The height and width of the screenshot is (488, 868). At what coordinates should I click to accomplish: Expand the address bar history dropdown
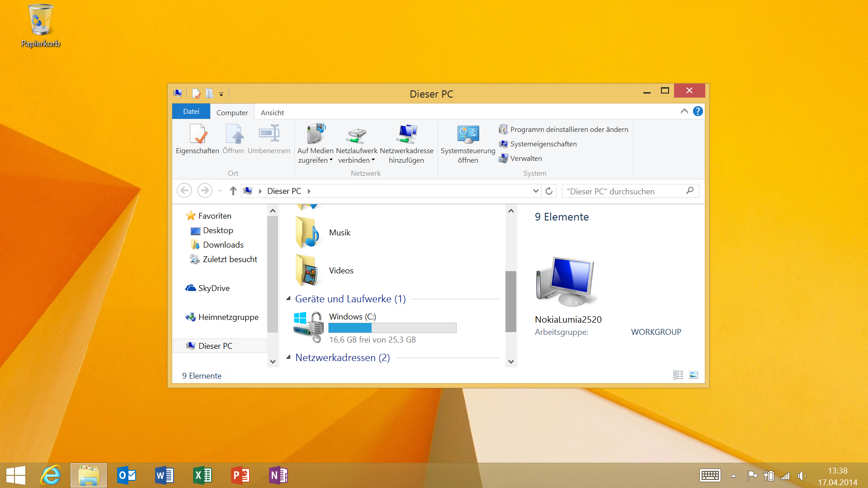point(536,191)
